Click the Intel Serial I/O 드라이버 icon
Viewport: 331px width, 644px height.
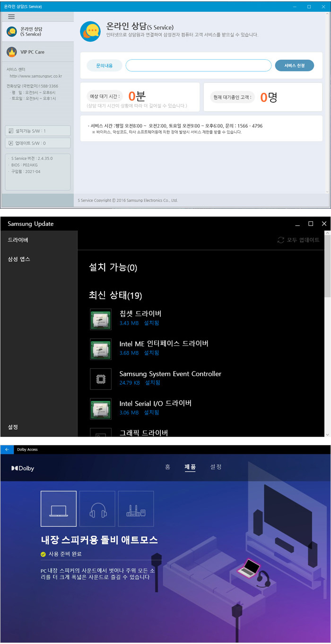(101, 409)
